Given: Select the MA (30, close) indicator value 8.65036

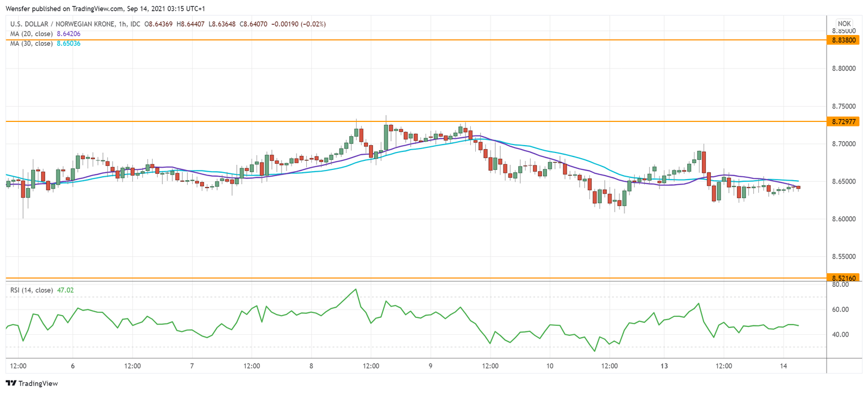Looking at the screenshot, I should pyautogui.click(x=68, y=43).
